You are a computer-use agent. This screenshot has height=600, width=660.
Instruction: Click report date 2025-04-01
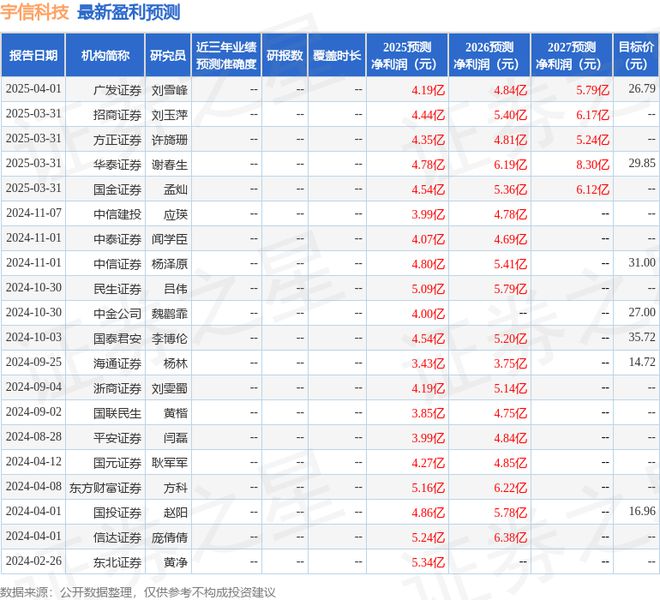[34, 89]
